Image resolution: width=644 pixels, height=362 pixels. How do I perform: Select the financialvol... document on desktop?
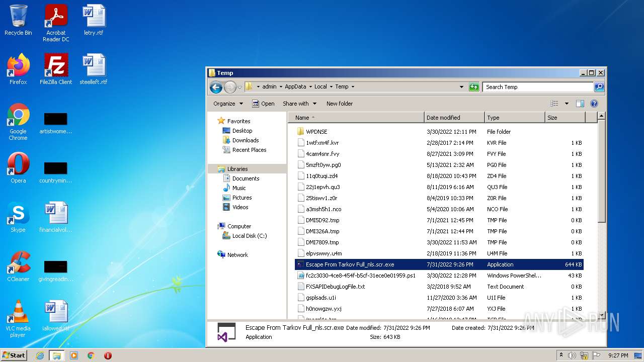56,217
